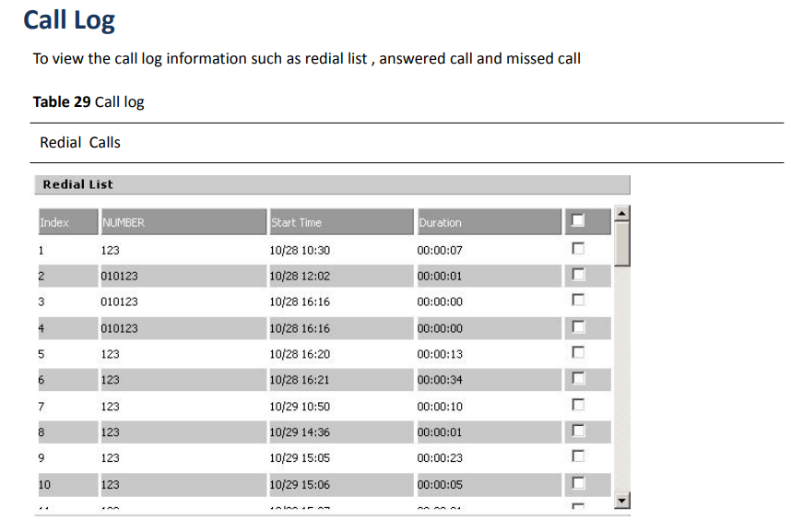Click the Duration column header

pyautogui.click(x=490, y=222)
